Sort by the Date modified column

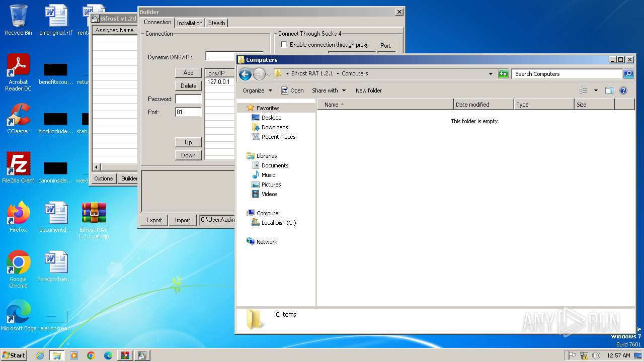coord(484,105)
